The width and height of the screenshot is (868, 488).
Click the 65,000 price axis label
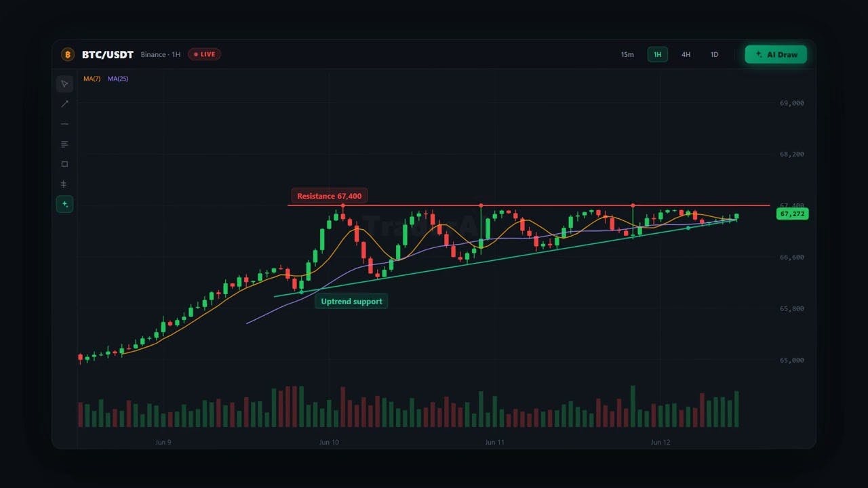click(792, 360)
